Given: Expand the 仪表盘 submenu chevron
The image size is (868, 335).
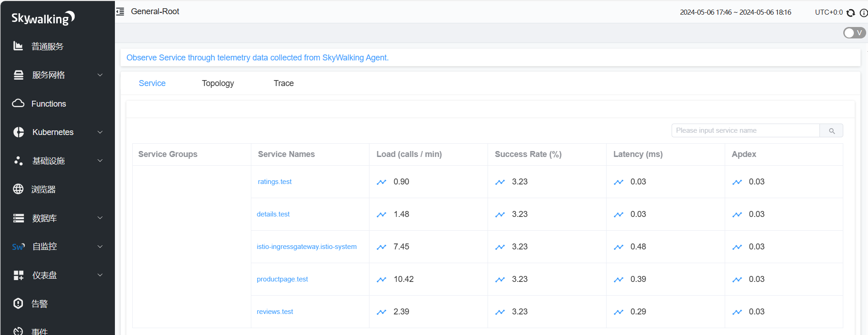Looking at the screenshot, I should tap(100, 275).
